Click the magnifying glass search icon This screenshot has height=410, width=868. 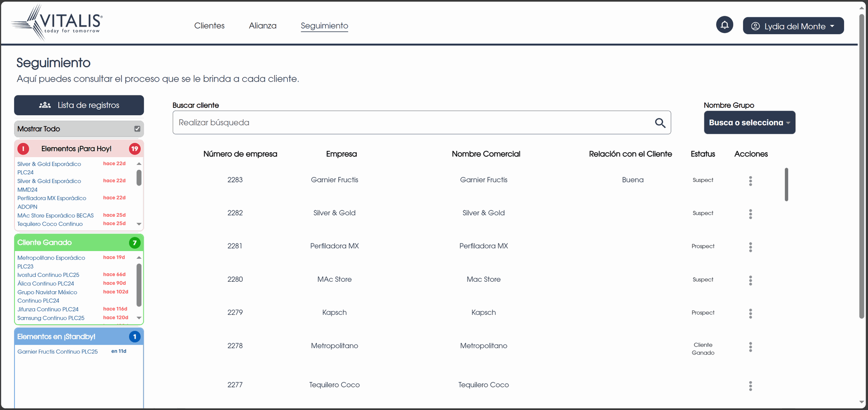(x=660, y=123)
